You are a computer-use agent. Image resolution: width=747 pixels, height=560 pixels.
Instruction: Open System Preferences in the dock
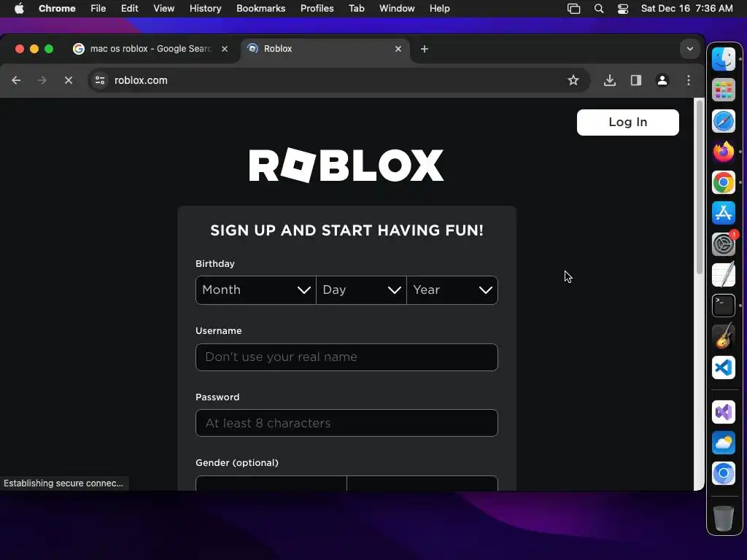point(723,244)
